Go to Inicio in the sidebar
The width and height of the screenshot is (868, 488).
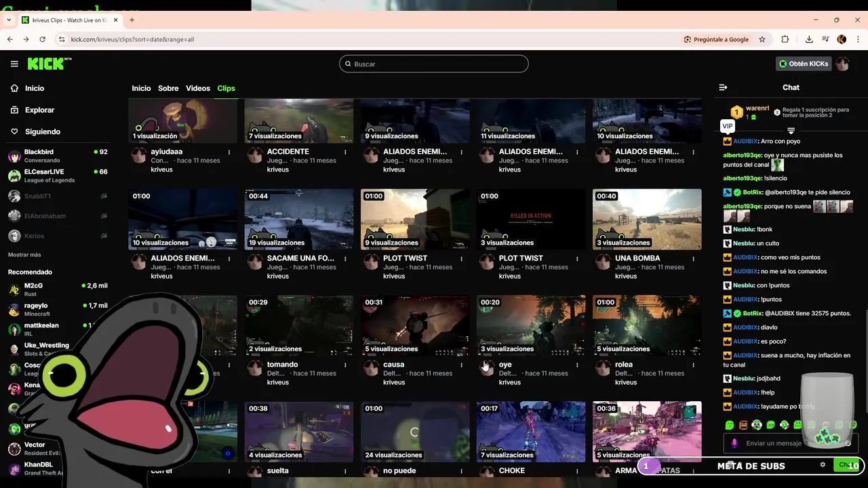[34, 88]
